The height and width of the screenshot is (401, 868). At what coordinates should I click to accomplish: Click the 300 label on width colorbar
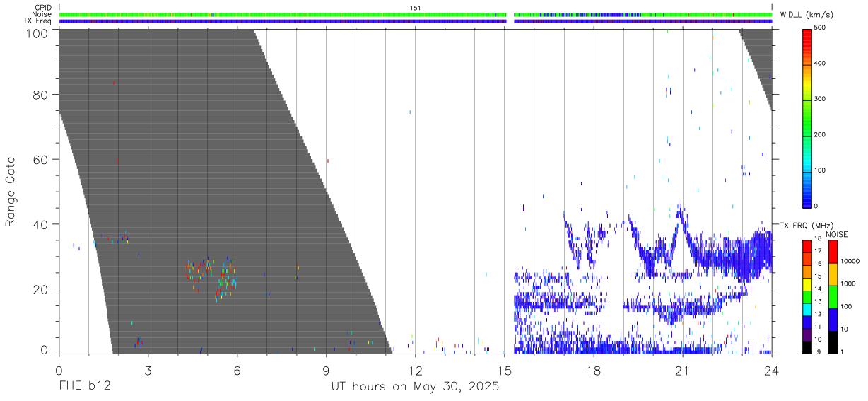(x=821, y=100)
